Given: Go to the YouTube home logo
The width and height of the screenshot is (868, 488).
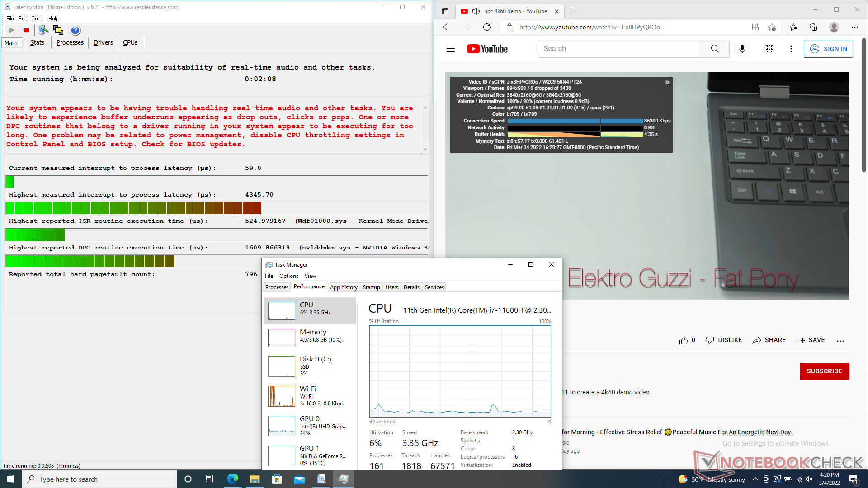Looking at the screenshot, I should point(487,49).
